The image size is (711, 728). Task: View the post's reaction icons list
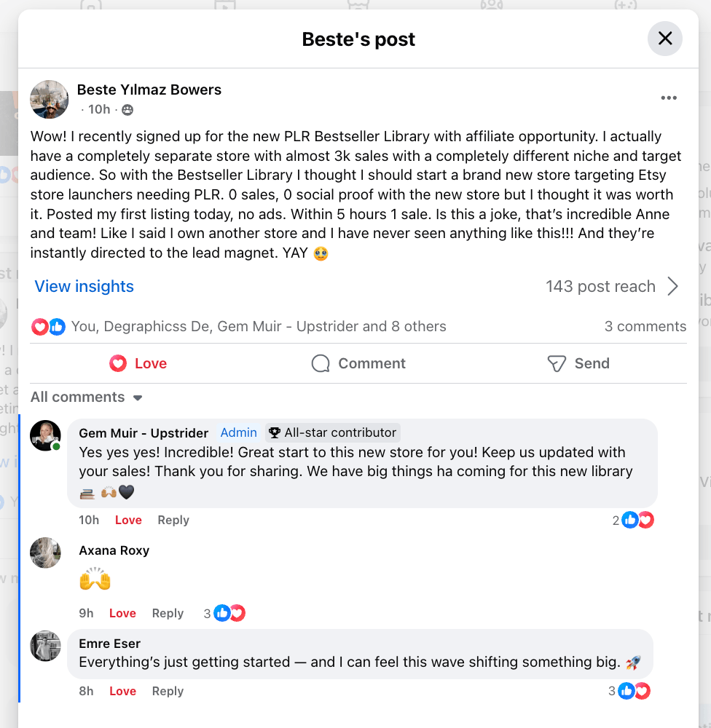[49, 327]
